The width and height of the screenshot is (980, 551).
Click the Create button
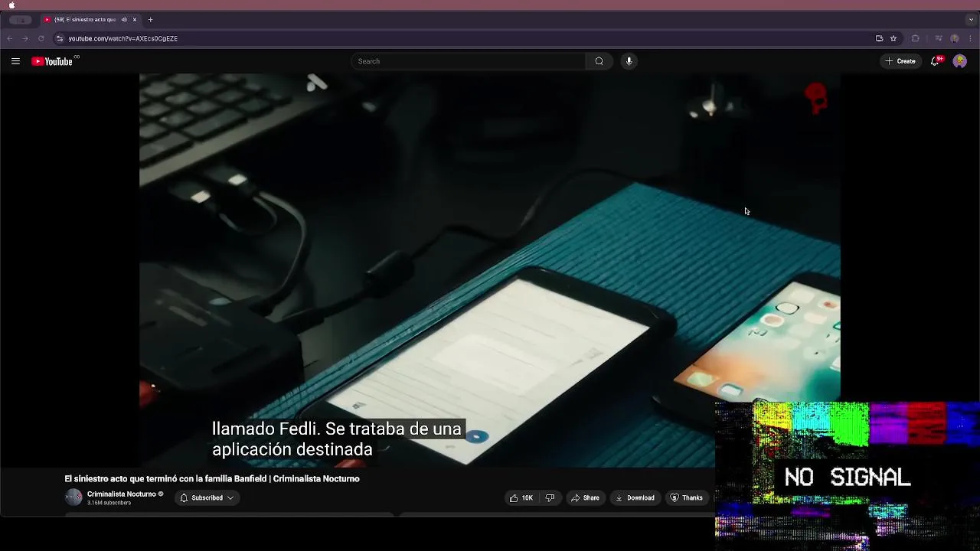(900, 61)
